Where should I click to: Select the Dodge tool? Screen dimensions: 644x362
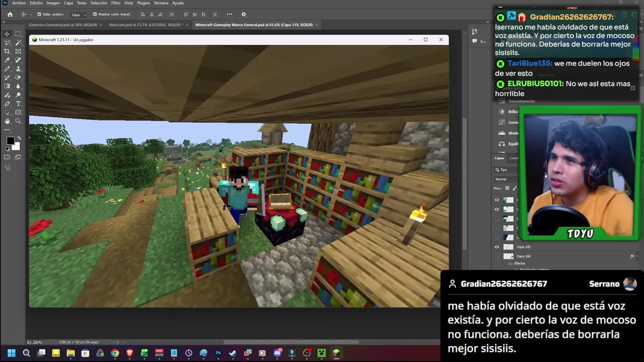click(x=18, y=95)
